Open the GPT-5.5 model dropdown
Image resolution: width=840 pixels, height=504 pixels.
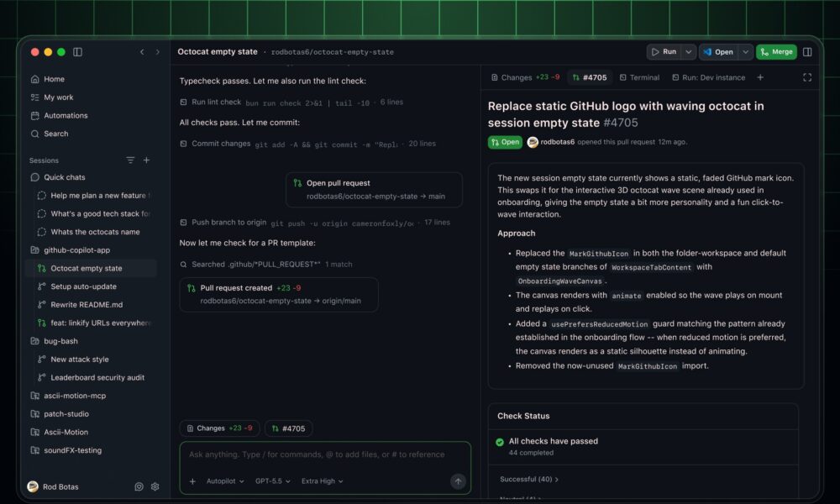point(273,481)
